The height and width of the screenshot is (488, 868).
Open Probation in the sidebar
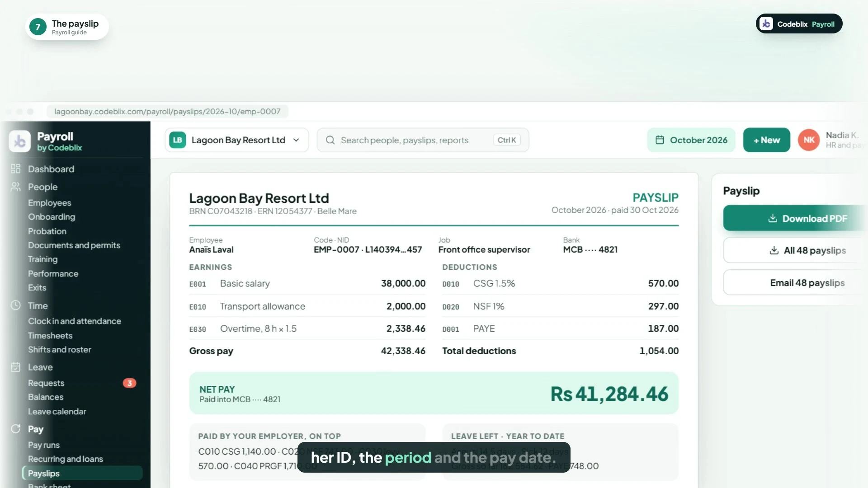(x=47, y=231)
